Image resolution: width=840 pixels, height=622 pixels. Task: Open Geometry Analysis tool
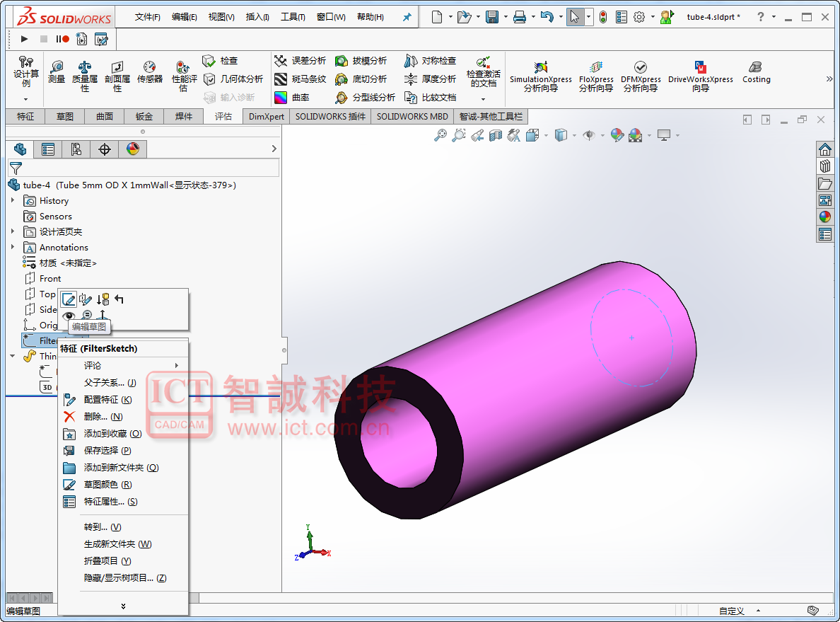pyautogui.click(x=233, y=79)
